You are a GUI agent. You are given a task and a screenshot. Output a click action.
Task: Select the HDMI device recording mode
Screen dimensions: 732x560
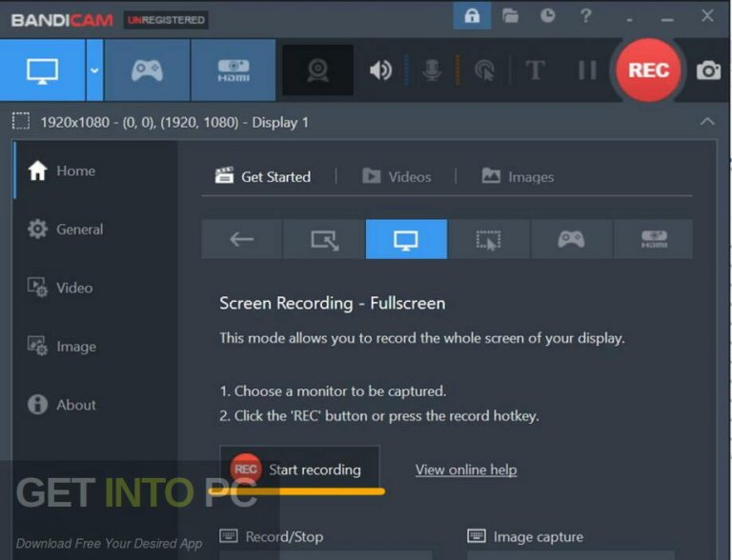point(233,70)
